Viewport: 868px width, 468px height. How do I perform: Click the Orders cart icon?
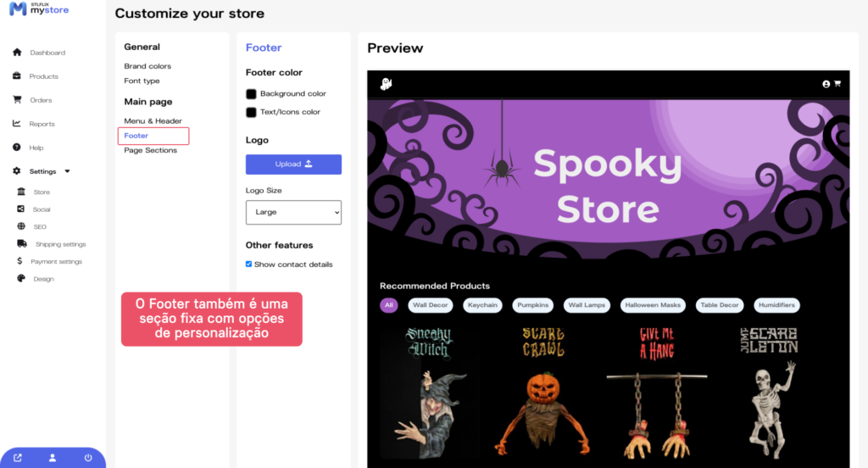coord(17,100)
